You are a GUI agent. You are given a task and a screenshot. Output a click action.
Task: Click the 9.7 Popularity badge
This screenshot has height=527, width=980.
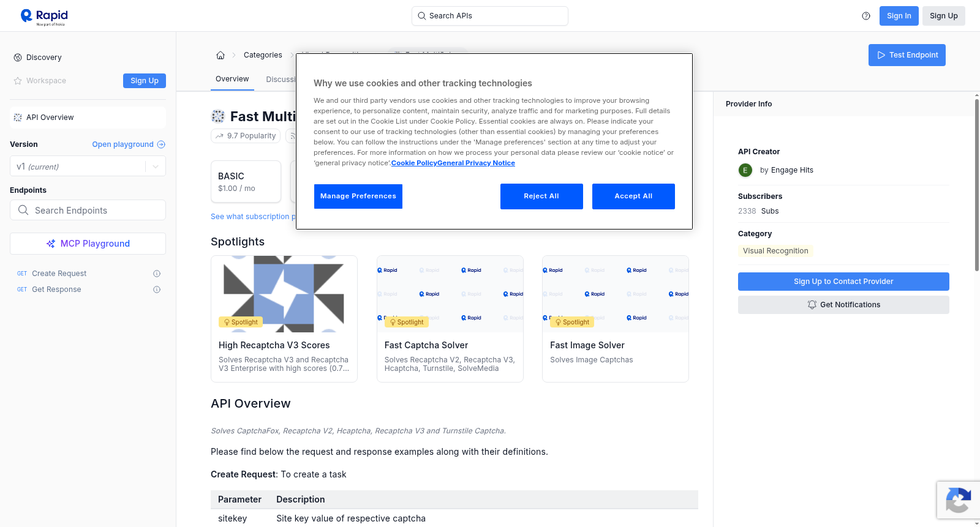click(x=246, y=136)
